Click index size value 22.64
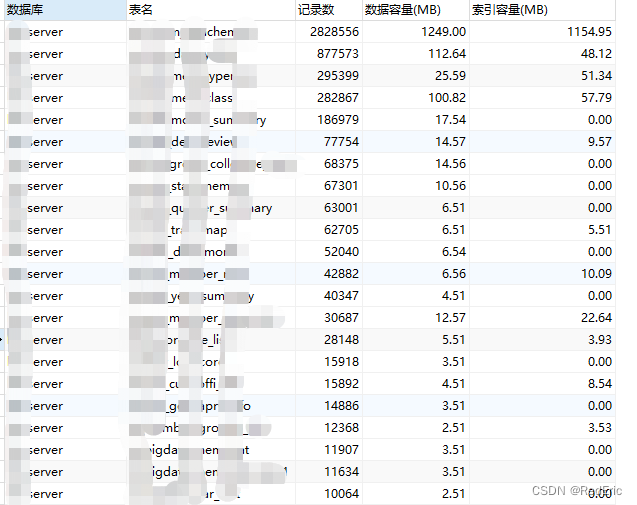637x505 pixels. point(596,317)
